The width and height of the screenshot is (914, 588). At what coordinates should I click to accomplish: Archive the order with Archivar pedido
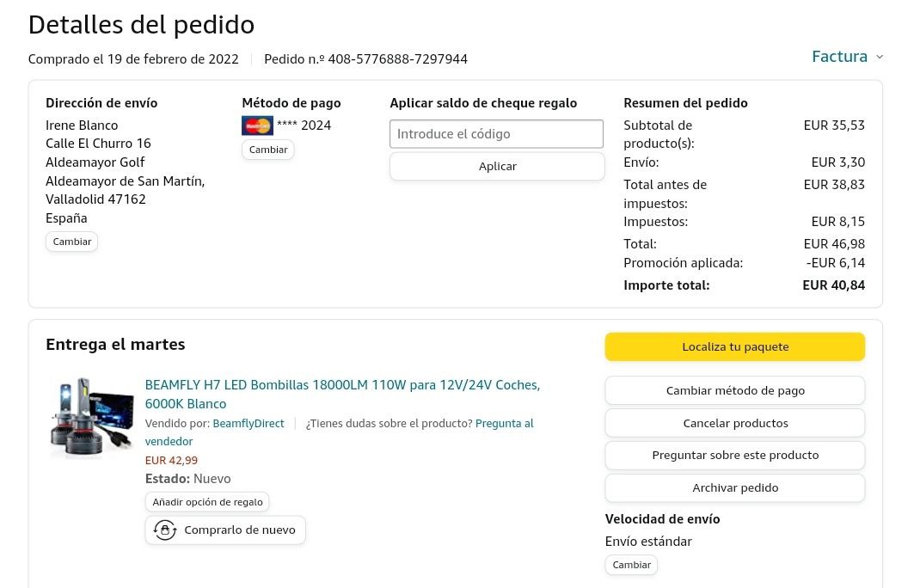[734, 487]
